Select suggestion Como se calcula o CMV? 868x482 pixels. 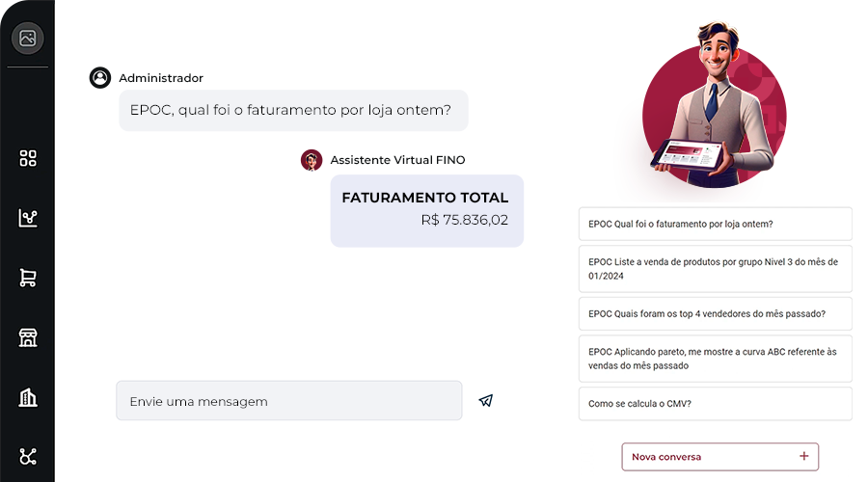pyautogui.click(x=716, y=404)
